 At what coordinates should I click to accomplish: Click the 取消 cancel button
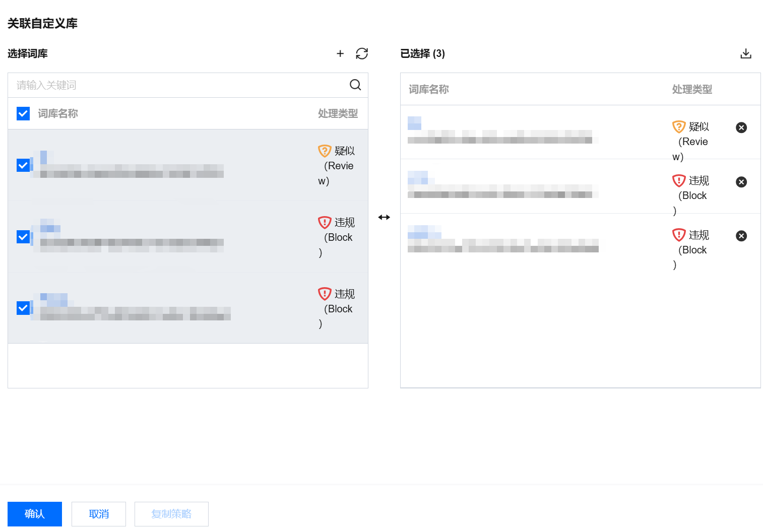(x=99, y=514)
